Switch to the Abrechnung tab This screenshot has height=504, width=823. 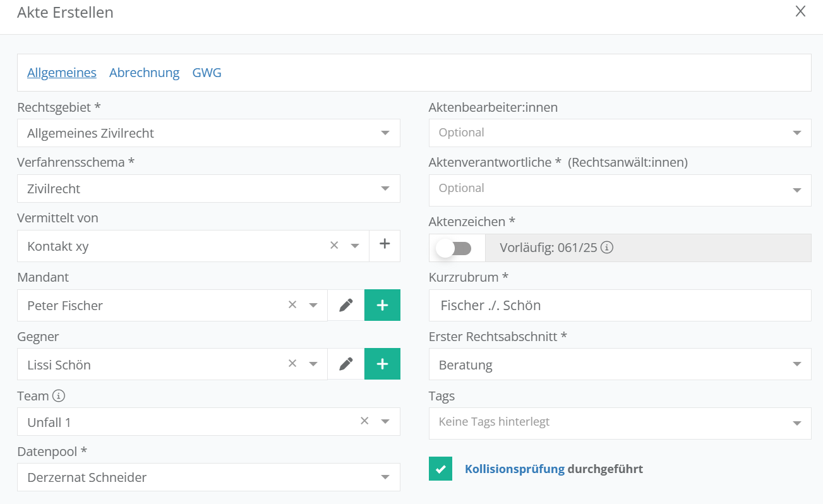144,73
